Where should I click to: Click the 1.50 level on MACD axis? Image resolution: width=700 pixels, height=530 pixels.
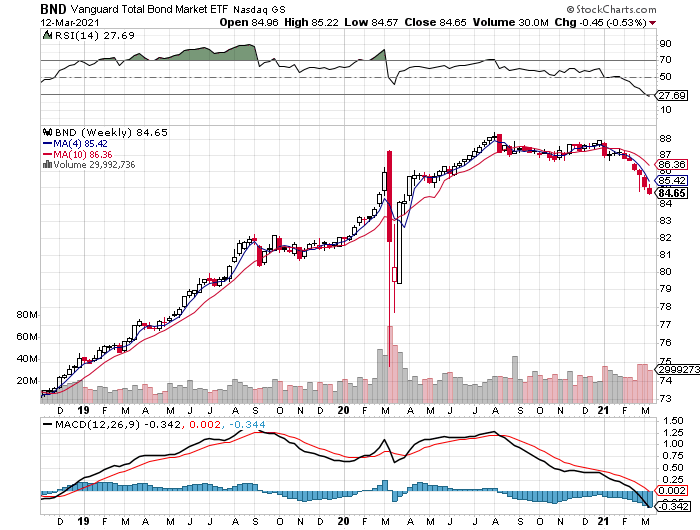point(673,421)
